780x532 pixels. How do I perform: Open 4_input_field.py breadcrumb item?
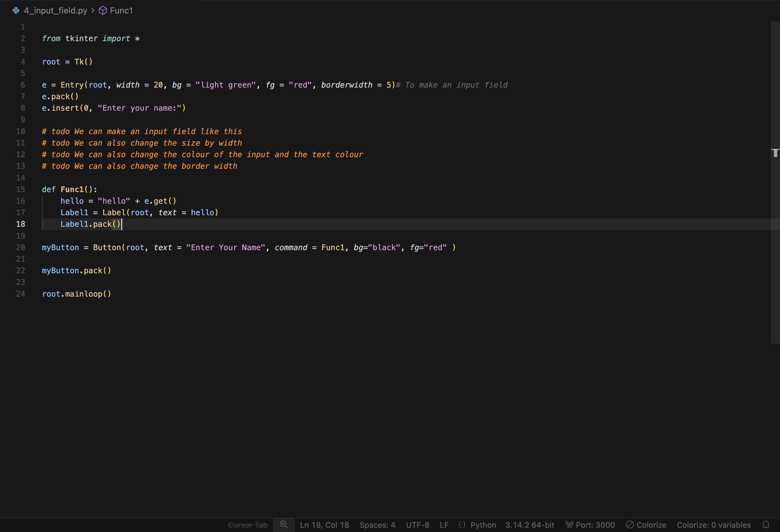[55, 11]
